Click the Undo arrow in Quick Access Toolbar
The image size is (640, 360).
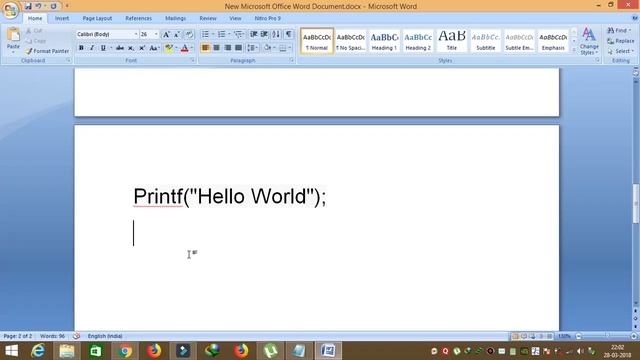pos(38,6)
